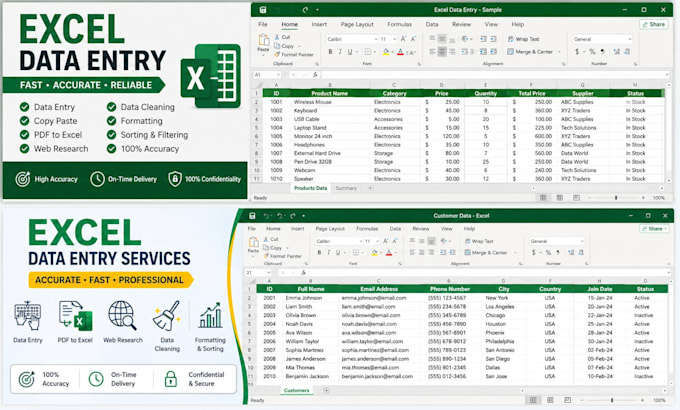Open the Insert tab in the Sample window
The image size is (680, 410).
click(x=319, y=24)
